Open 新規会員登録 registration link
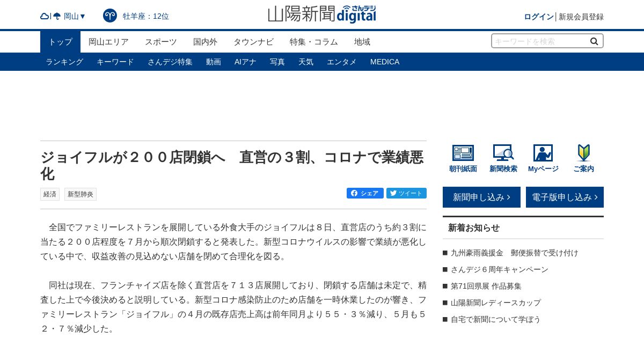This screenshot has height=338, width=644. click(581, 17)
